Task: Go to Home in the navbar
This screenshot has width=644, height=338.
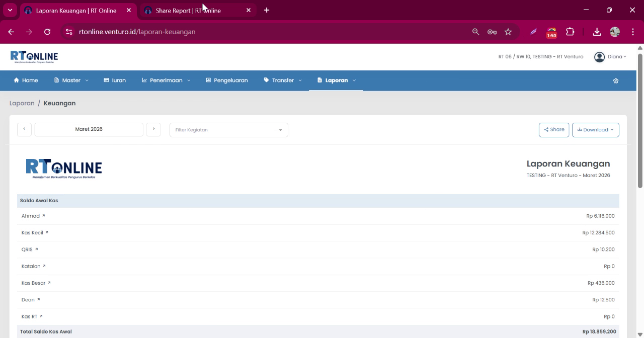Action: click(x=26, y=80)
